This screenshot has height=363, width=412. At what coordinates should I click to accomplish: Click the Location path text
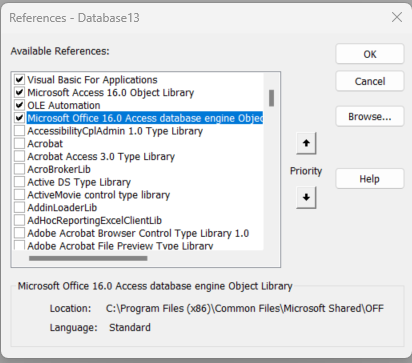tap(245, 308)
